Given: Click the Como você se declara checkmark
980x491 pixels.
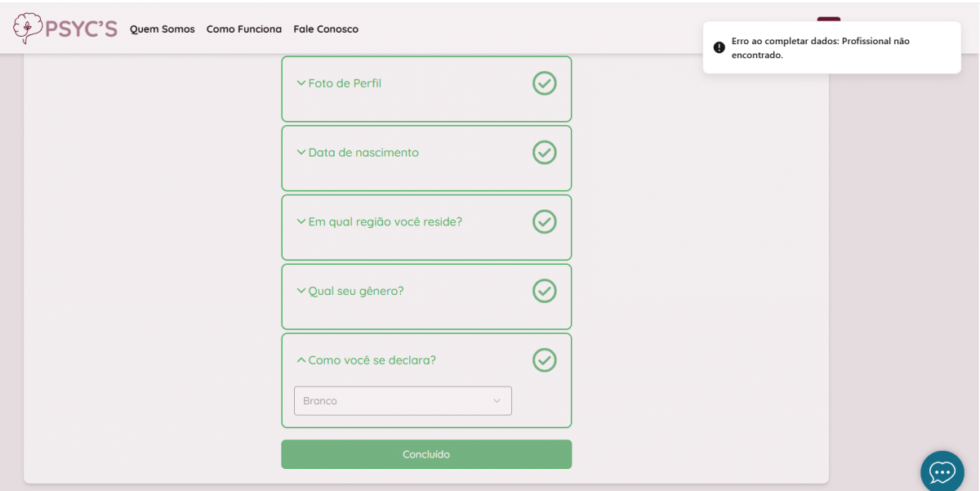Looking at the screenshot, I should pos(545,360).
